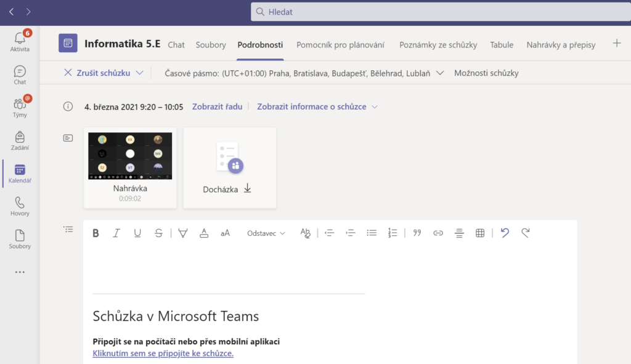
Task: Click the Informatika 5.E meeting title
Action: (123, 44)
